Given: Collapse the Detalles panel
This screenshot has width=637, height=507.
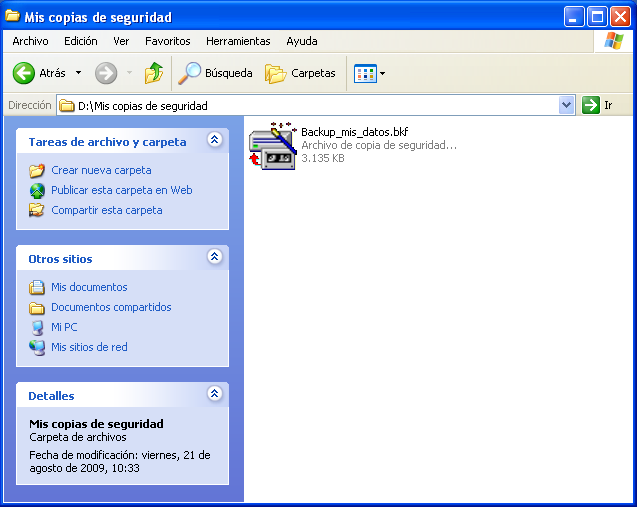Looking at the screenshot, I should pos(214,395).
